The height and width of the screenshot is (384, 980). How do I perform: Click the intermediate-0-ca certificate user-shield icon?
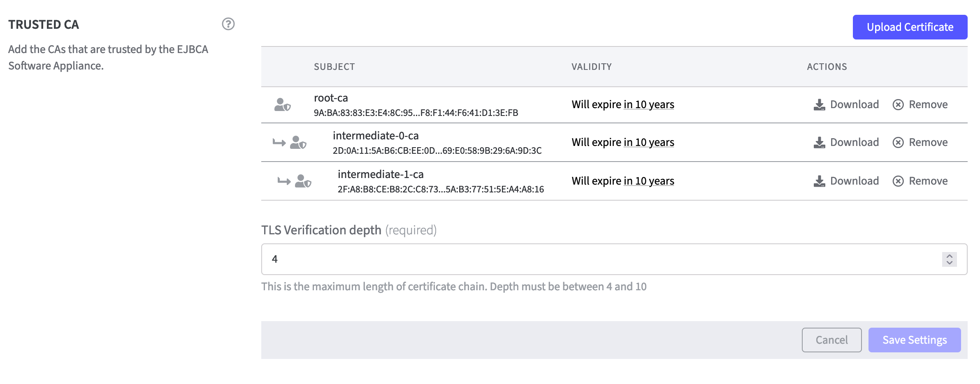[x=298, y=143]
